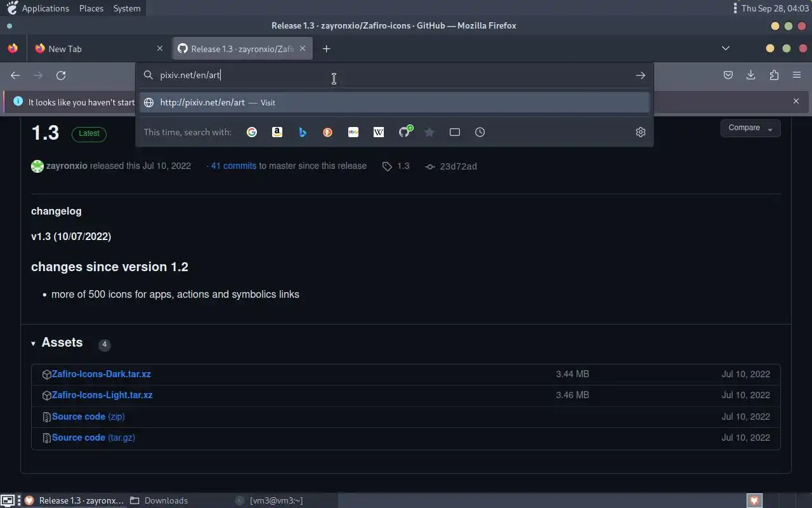Open the 41 commits link

(x=233, y=166)
